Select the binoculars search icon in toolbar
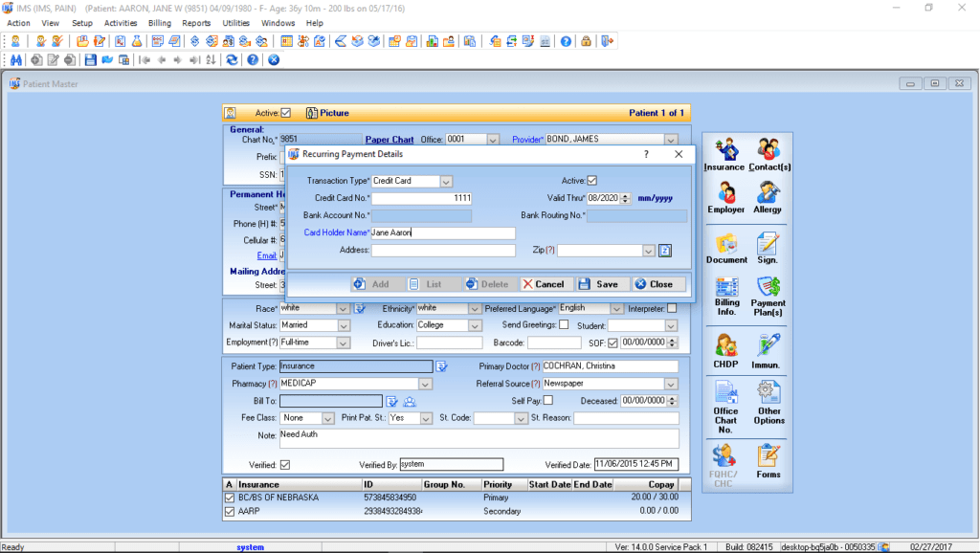980x553 pixels. tap(15, 59)
